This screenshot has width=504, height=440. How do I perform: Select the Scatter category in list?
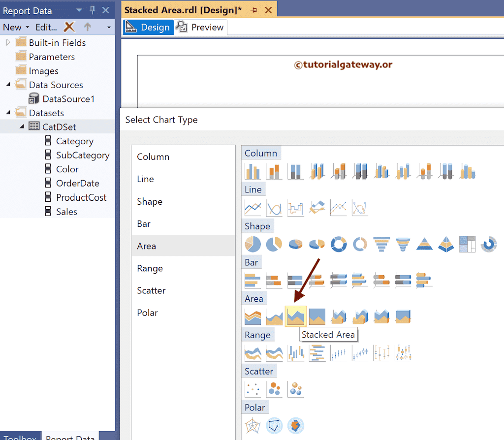coord(183,290)
